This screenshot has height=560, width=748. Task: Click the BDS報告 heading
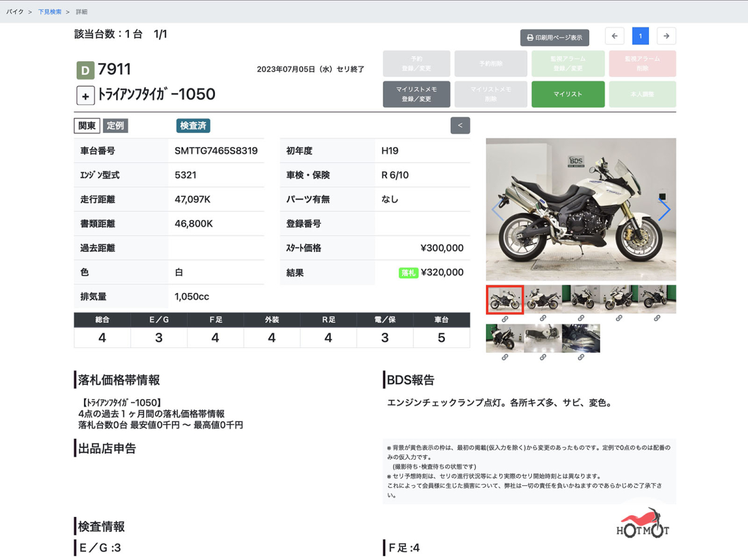click(410, 380)
